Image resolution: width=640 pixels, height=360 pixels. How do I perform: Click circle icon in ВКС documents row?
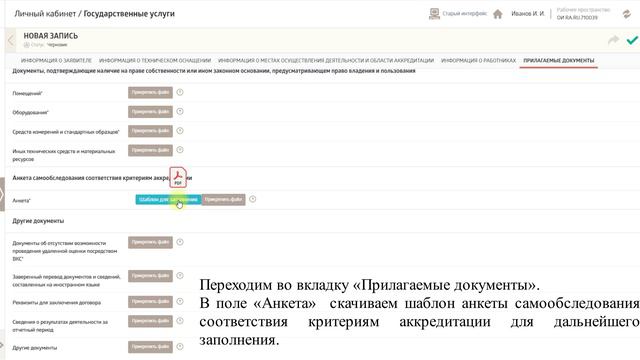180,242
